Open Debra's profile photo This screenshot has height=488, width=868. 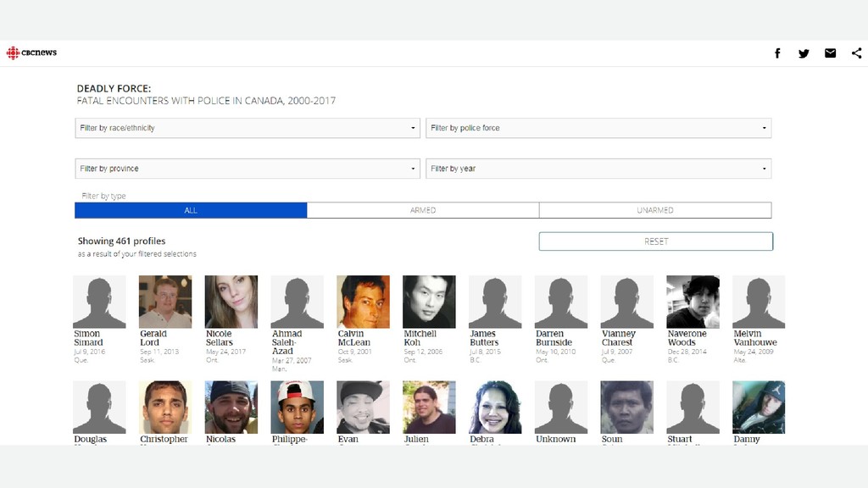click(x=495, y=407)
